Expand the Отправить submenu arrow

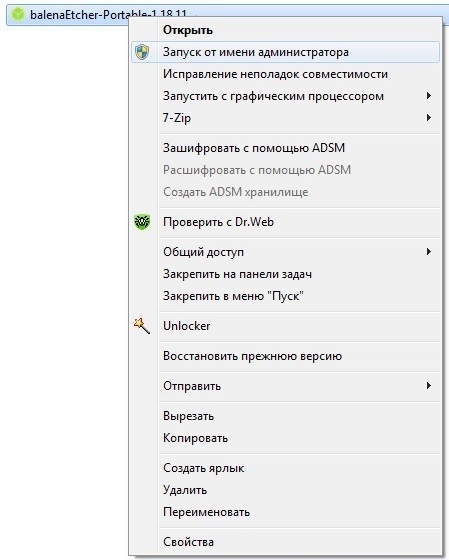[x=429, y=386]
